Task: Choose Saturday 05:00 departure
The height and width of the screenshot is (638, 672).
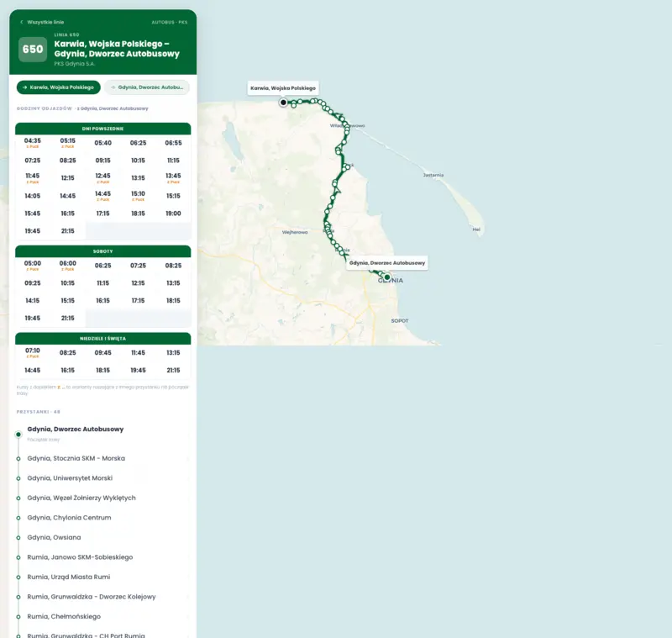Action: pyautogui.click(x=33, y=266)
